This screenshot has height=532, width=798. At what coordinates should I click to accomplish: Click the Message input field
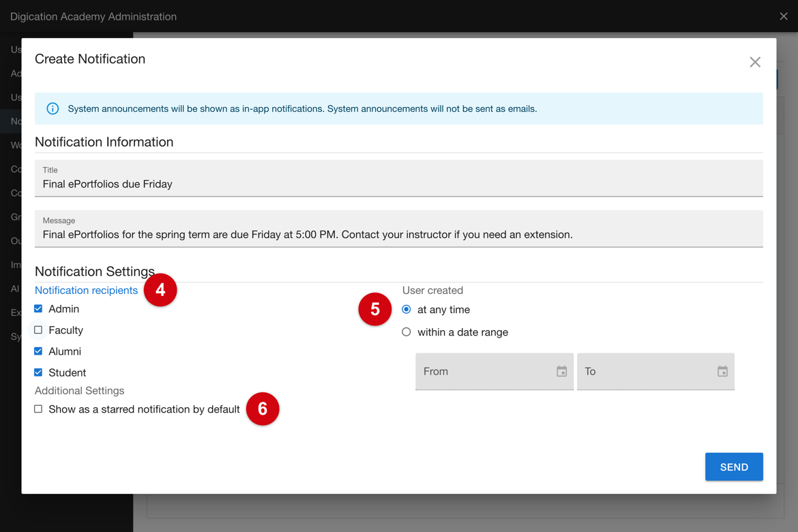(398, 228)
